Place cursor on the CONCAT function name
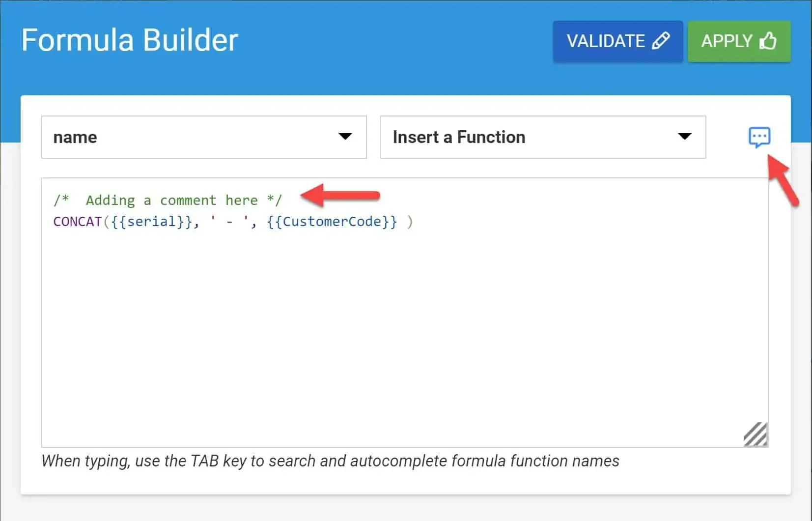 (77, 222)
